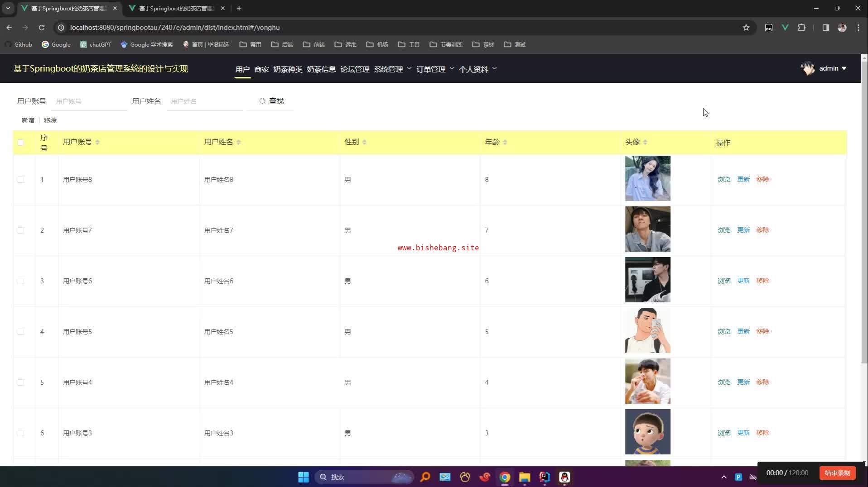This screenshot has height=487, width=868.
Task: Check the box for row 用户账号8
Action: tap(21, 180)
